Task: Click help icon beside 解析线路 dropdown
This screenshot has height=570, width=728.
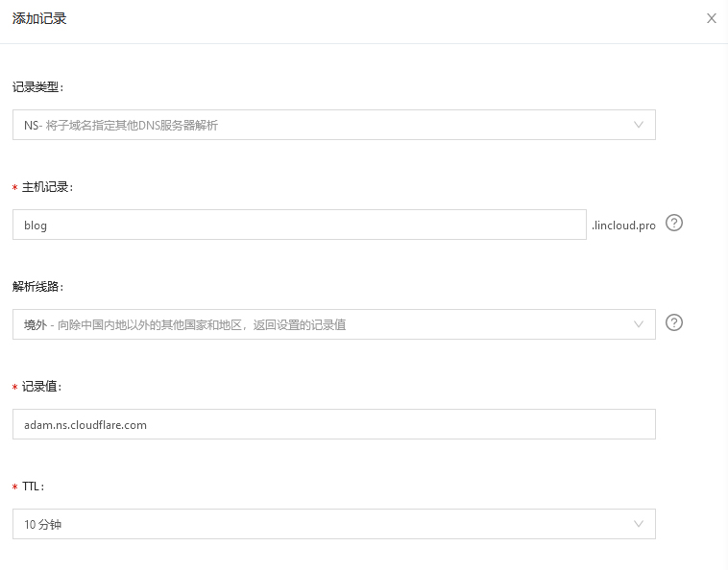Action: [x=674, y=322]
